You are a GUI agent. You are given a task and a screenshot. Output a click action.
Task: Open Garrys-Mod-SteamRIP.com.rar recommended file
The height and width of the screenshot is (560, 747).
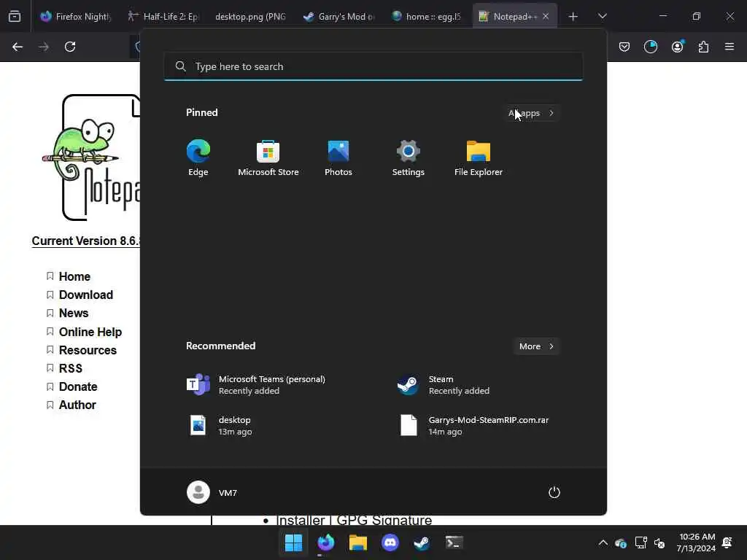pyautogui.click(x=474, y=426)
